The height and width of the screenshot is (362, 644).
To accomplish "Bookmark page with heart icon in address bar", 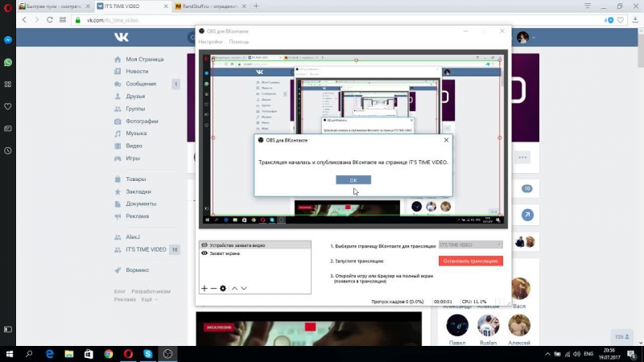I will tap(621, 20).
